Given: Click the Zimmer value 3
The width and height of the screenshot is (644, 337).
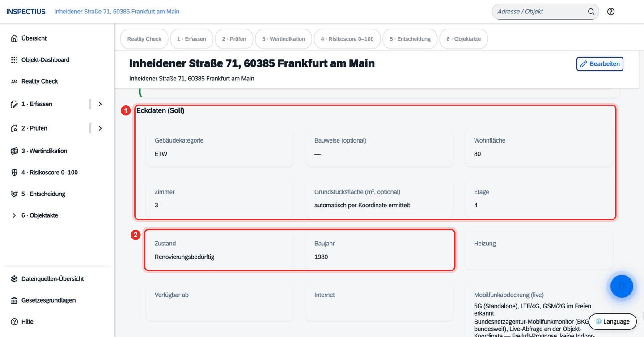Looking at the screenshot, I should tap(157, 205).
